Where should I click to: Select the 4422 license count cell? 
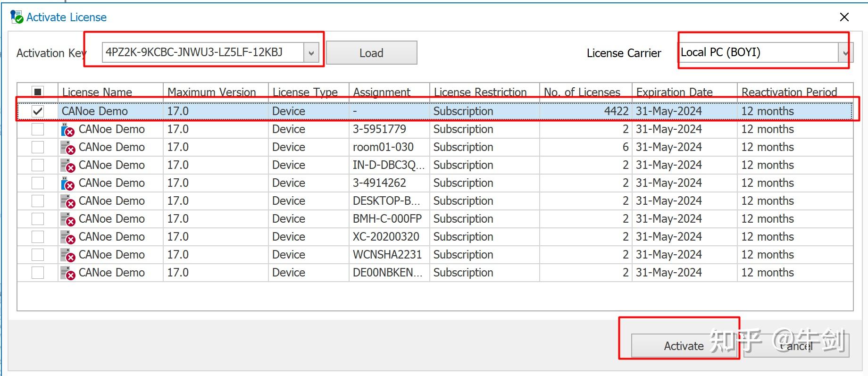[x=586, y=111]
